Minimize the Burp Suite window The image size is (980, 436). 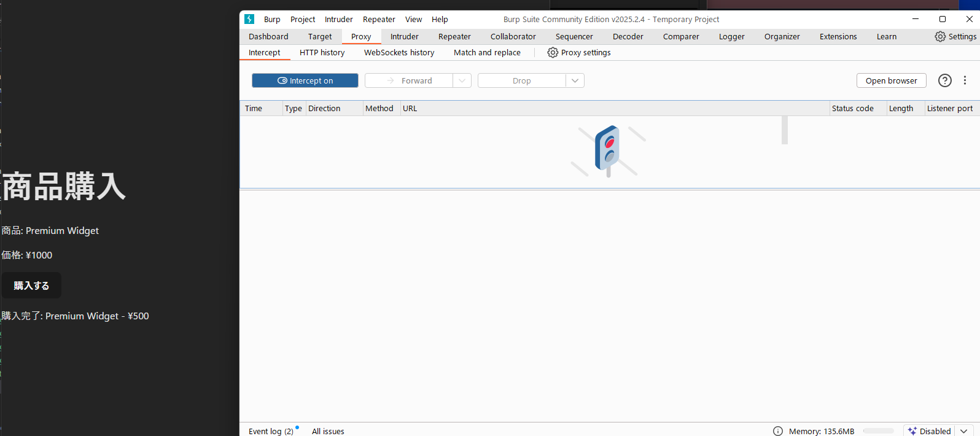click(x=916, y=19)
